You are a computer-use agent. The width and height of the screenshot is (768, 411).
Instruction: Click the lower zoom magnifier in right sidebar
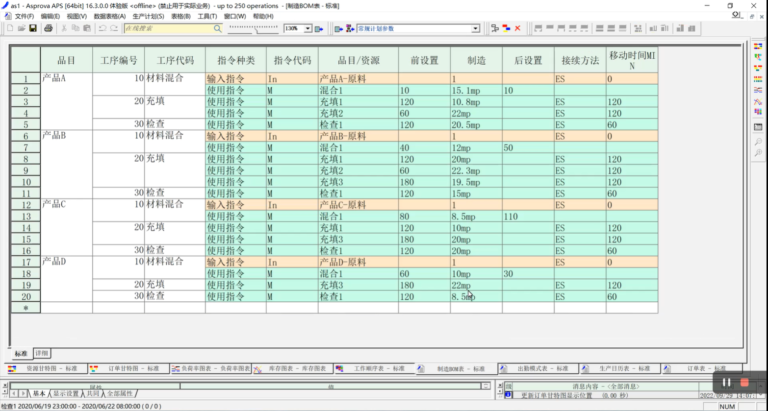coord(758,153)
